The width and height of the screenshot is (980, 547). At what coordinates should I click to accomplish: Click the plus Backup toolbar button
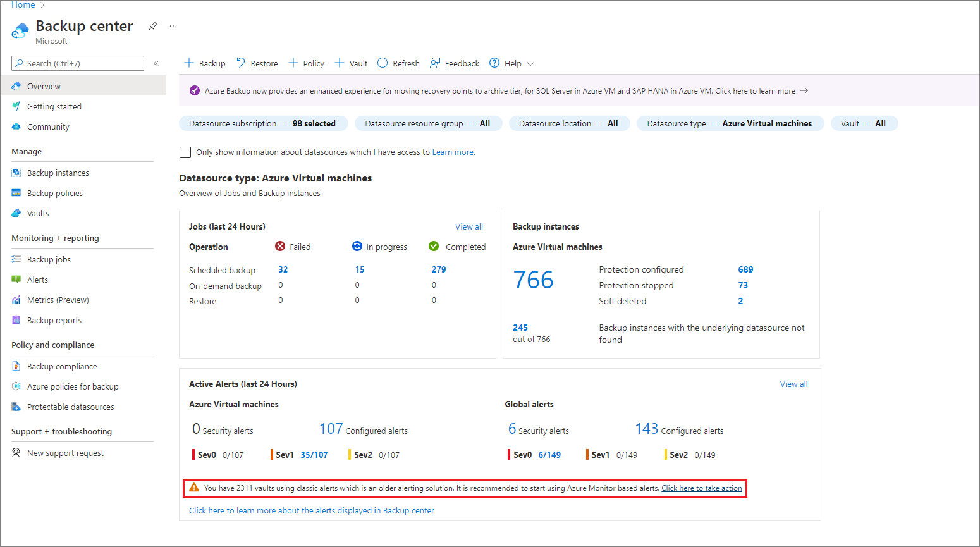[x=204, y=63]
